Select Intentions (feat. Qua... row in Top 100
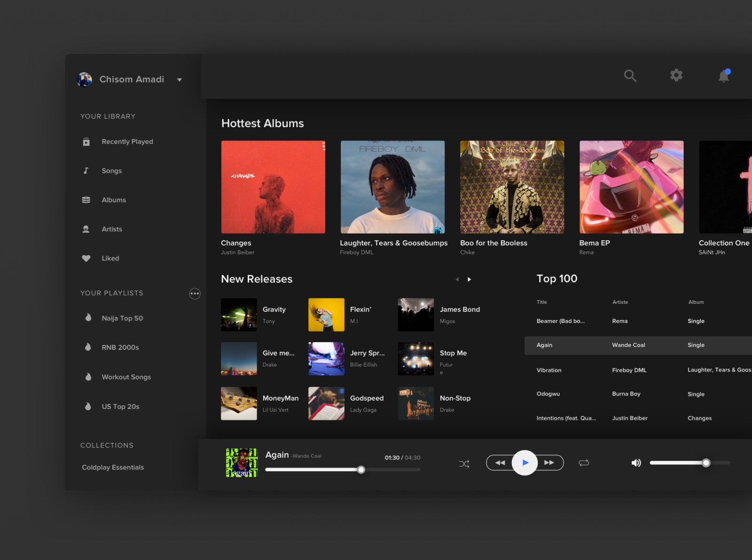Image resolution: width=752 pixels, height=560 pixels. click(638, 418)
